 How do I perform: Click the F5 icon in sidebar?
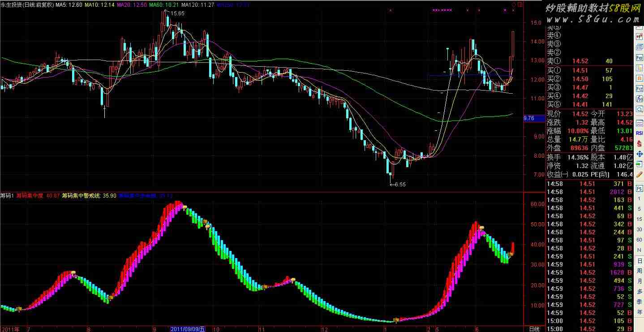coord(639,189)
